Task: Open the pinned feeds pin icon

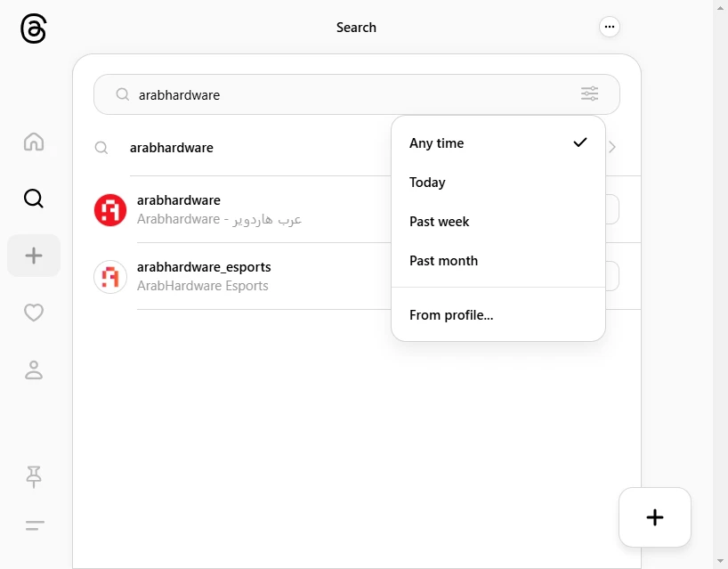Action: (x=34, y=476)
